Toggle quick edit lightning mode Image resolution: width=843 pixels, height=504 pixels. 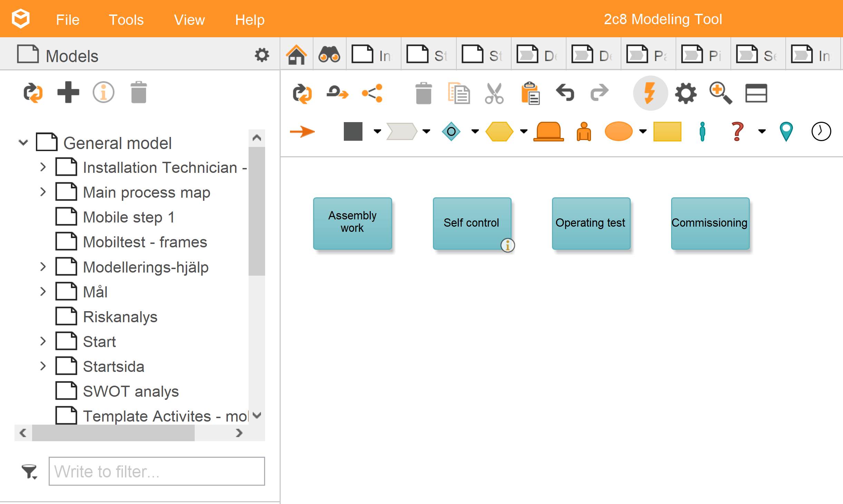point(650,93)
